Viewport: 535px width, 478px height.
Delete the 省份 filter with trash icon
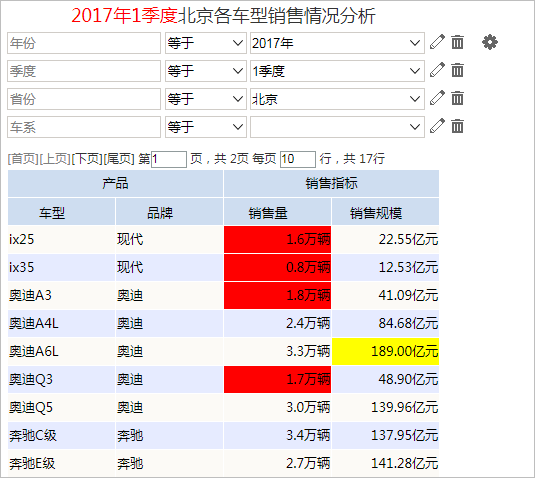457,98
